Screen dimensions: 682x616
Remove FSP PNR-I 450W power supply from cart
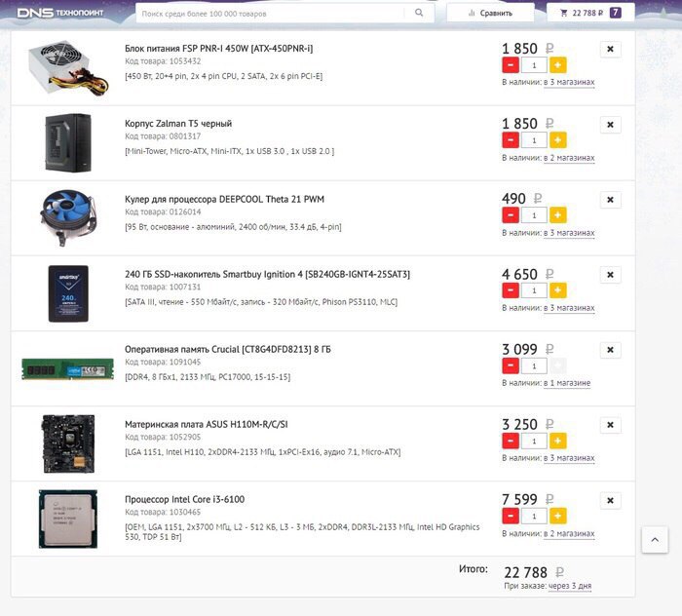[x=610, y=49]
